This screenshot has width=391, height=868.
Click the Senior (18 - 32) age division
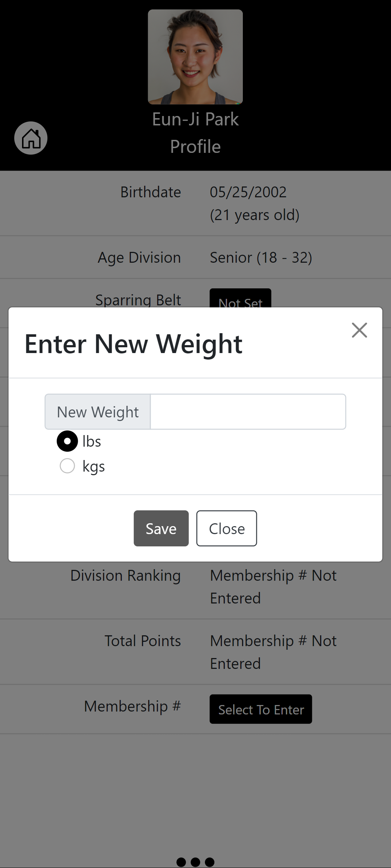261,258
